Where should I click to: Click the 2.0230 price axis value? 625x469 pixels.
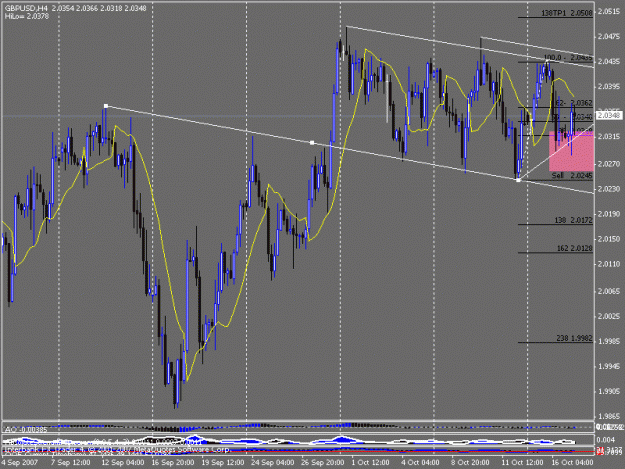tap(609, 189)
